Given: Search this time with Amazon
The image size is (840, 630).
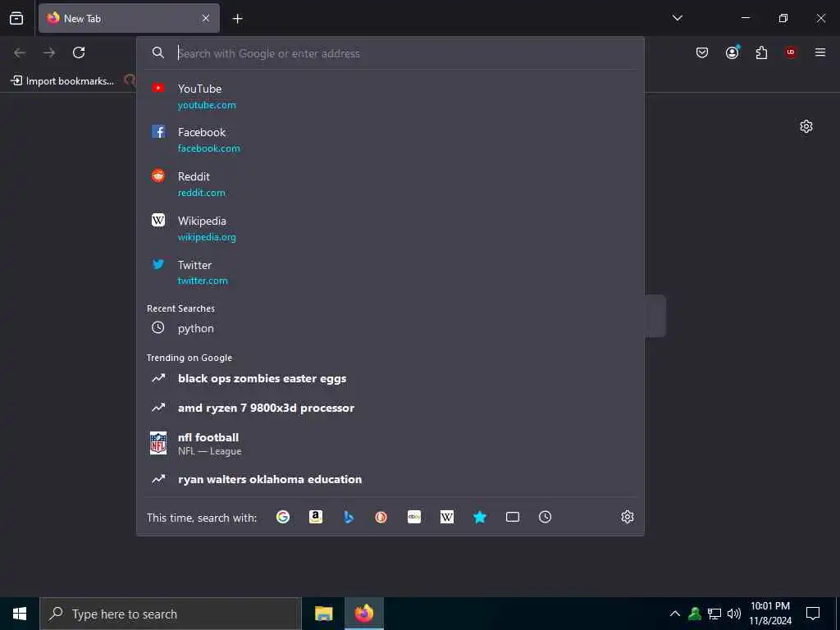Looking at the screenshot, I should 316,517.
